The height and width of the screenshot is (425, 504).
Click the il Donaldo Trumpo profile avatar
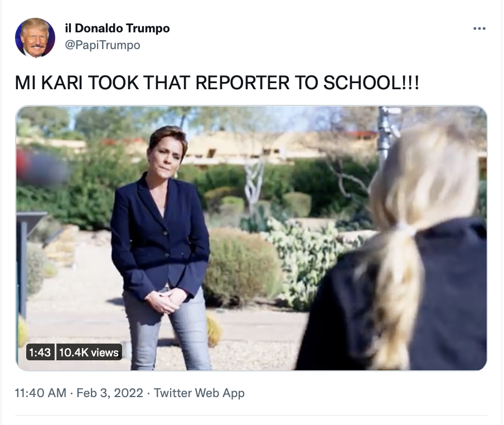click(x=35, y=37)
